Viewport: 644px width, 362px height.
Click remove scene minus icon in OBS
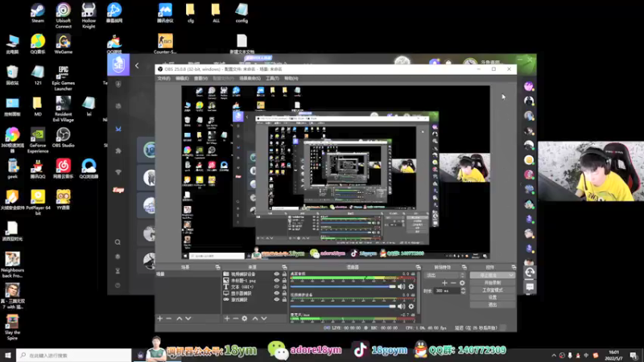[x=169, y=319]
